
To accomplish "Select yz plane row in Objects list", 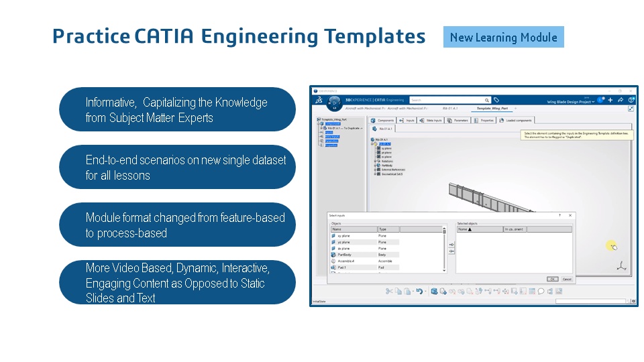I will (365, 242).
